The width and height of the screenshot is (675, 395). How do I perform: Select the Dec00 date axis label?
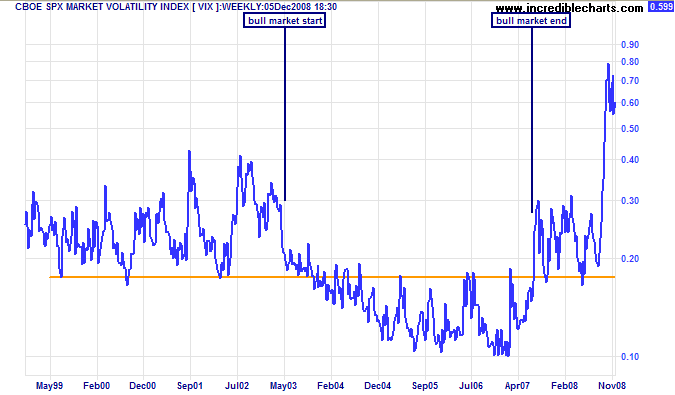[x=142, y=386]
